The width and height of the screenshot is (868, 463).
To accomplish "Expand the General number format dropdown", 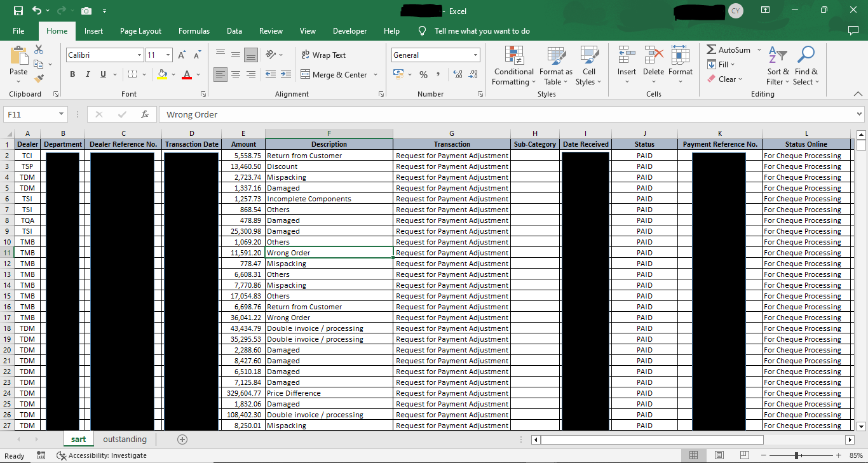I will 475,55.
